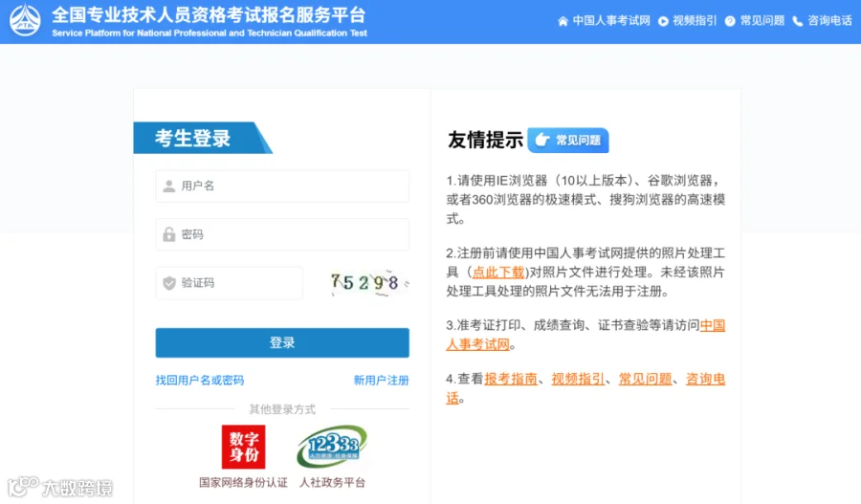Viewport: 861px width, 504px height.
Task: Click the 考生登录 heading banner
Action: click(x=203, y=138)
